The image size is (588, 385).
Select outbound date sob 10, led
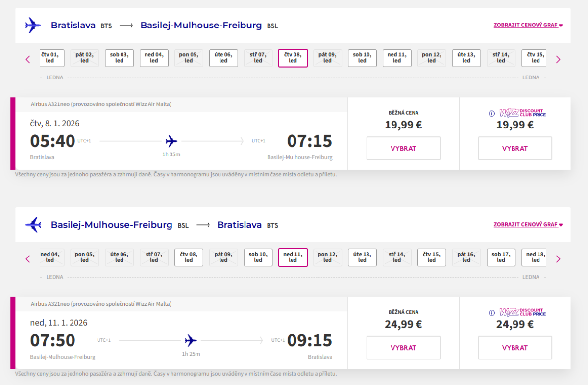click(x=362, y=58)
